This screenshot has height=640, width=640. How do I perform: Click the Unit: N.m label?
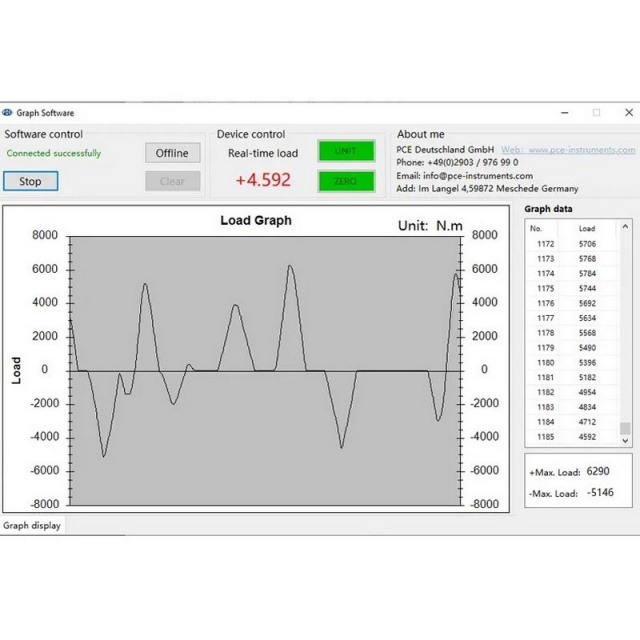430,226
